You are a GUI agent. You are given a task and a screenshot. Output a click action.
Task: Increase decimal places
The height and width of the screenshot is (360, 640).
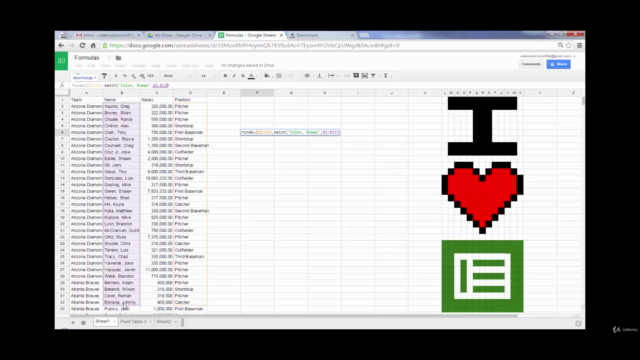142,76
